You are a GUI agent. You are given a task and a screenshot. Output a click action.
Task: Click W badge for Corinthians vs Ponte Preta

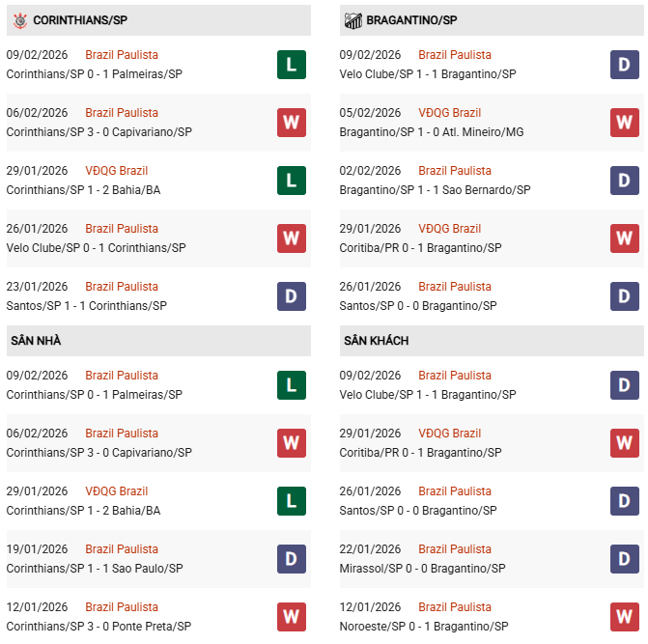(x=292, y=616)
